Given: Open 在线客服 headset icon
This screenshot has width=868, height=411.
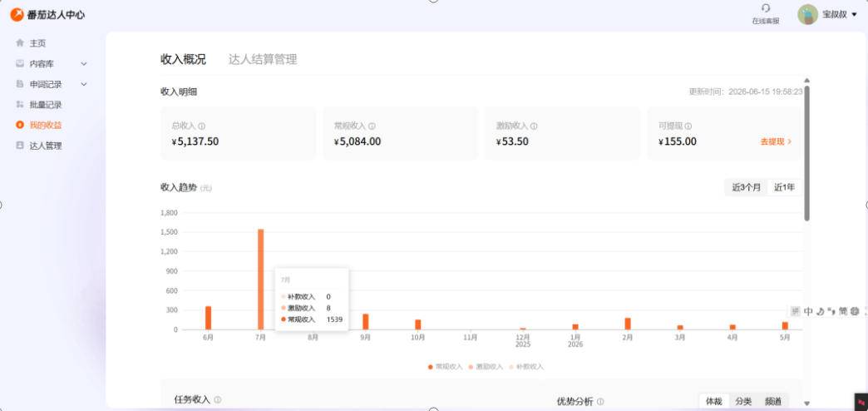Looking at the screenshot, I should pos(766,8).
